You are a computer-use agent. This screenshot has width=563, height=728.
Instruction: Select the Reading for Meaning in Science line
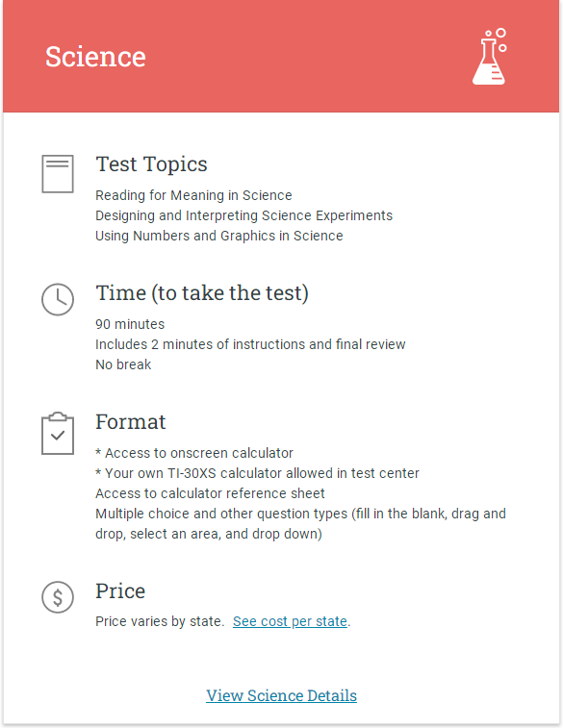click(193, 195)
